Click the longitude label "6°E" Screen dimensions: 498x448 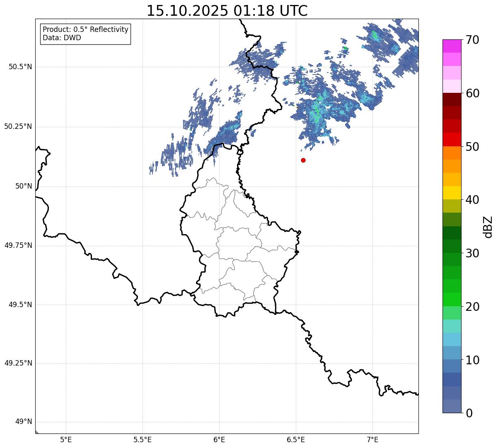pyautogui.click(x=219, y=440)
